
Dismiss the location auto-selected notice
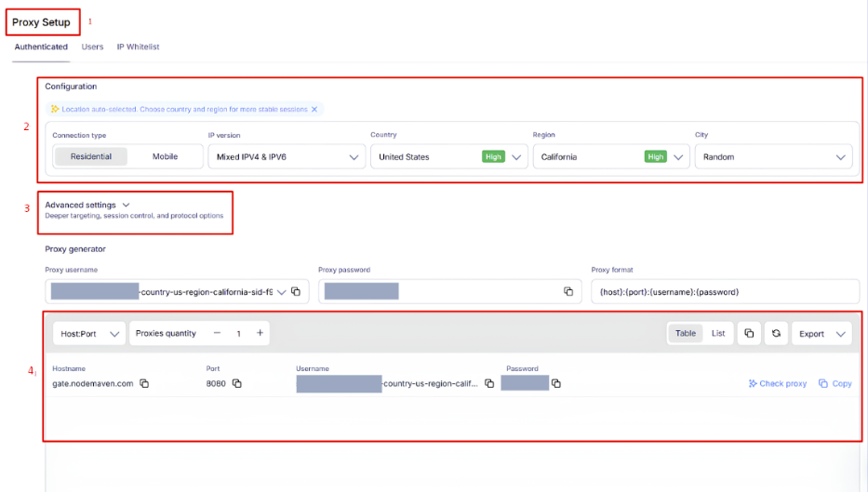(x=314, y=109)
